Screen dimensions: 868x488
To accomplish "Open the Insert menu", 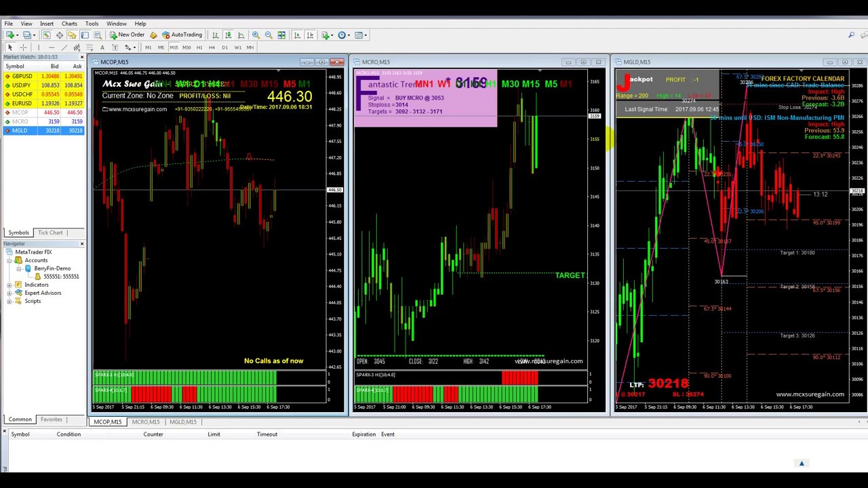I will pos(47,24).
